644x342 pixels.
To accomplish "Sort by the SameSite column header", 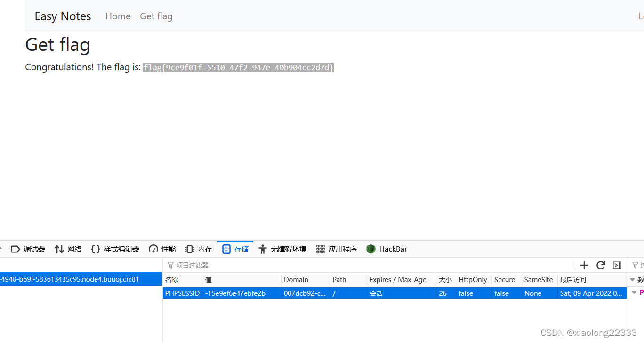I will pyautogui.click(x=540, y=280).
